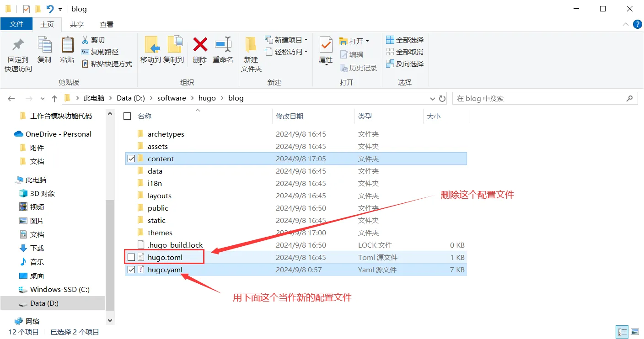Click the New Folder icon
Viewport: 644px width, 339px height.
(251, 45)
